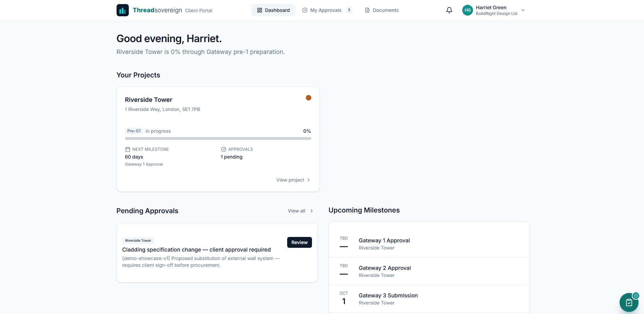Click the Riverside Tower orange status dot
This screenshot has height=314, width=644.
click(309, 98)
